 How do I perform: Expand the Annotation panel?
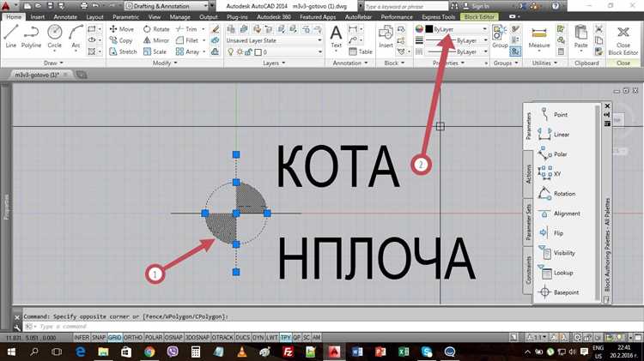click(350, 63)
